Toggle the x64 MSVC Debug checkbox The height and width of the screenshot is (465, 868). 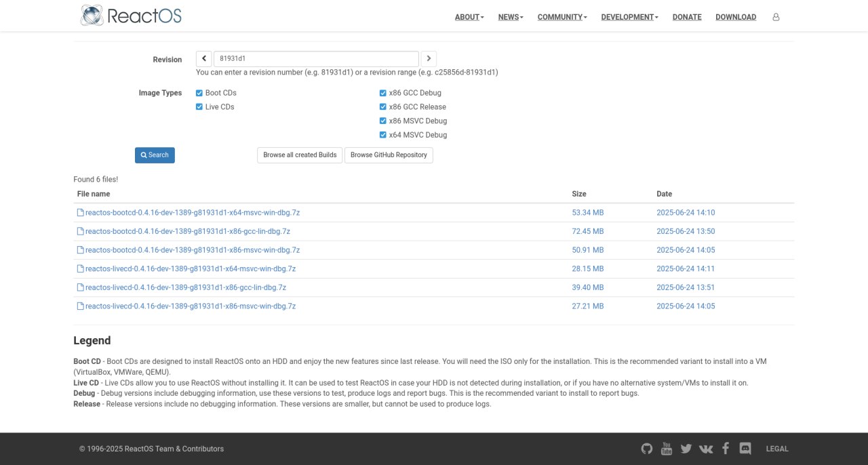point(383,135)
